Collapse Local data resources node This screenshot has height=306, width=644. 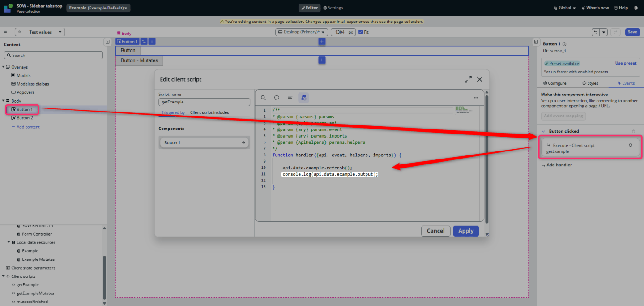coord(9,242)
